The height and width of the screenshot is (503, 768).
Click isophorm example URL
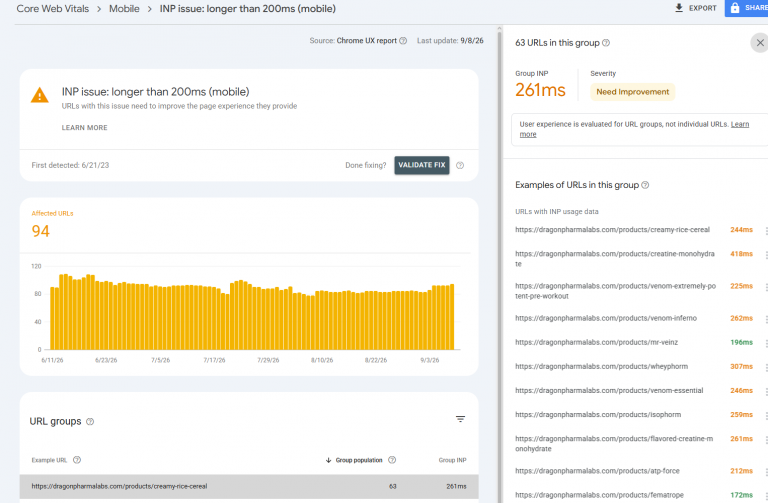pyautogui.click(x=598, y=414)
